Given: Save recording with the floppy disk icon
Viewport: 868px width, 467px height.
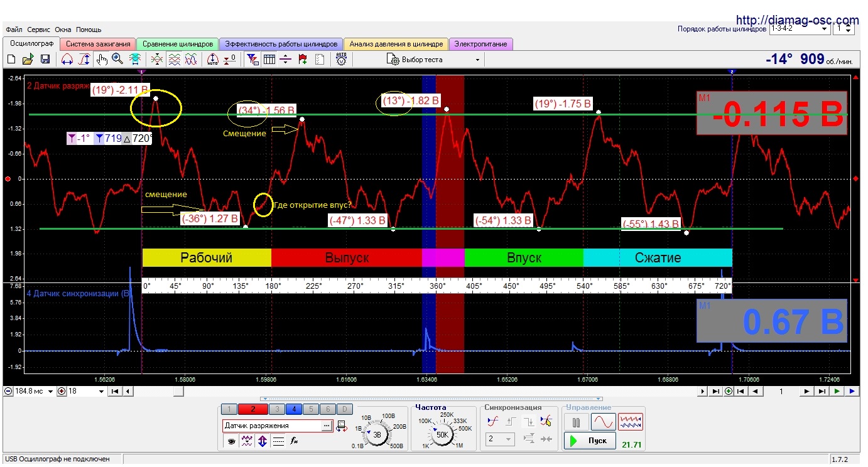Looking at the screenshot, I should pos(45,60).
